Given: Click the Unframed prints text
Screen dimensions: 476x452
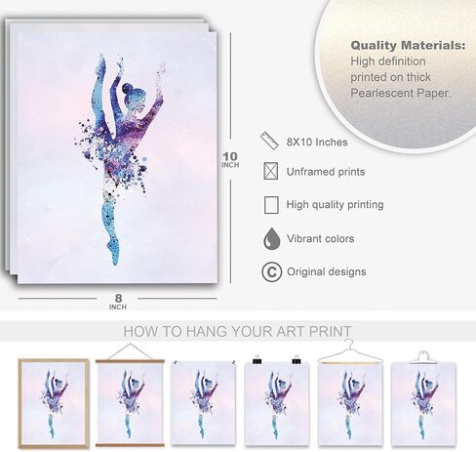Looking at the screenshot, I should click(326, 172).
